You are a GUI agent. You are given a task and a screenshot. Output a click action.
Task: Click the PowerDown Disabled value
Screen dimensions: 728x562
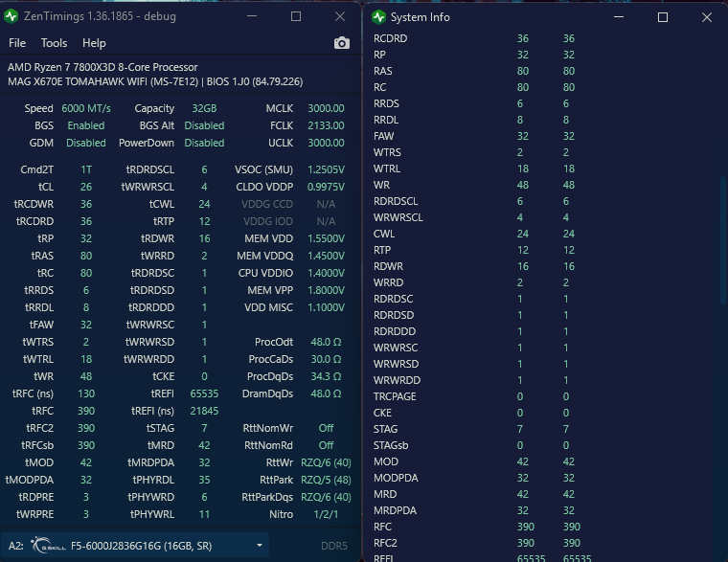[204, 143]
